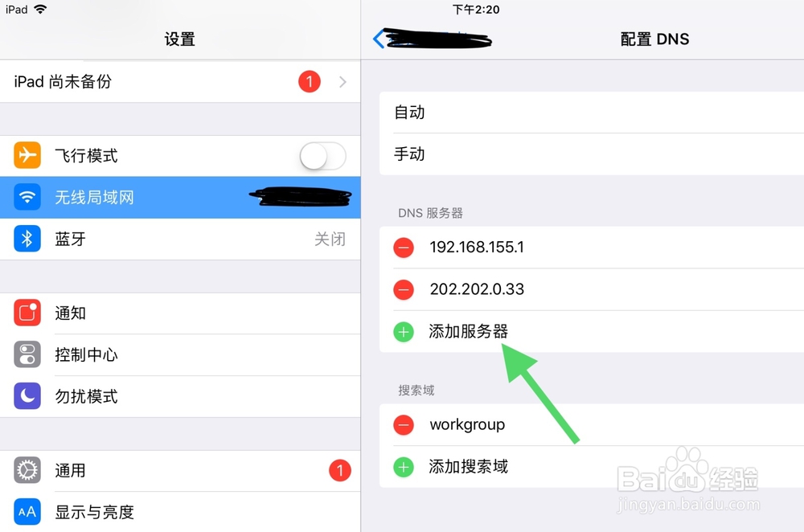Select the blue Wi-Fi icon in sidebar
The height and width of the screenshot is (532, 804).
pyautogui.click(x=27, y=198)
